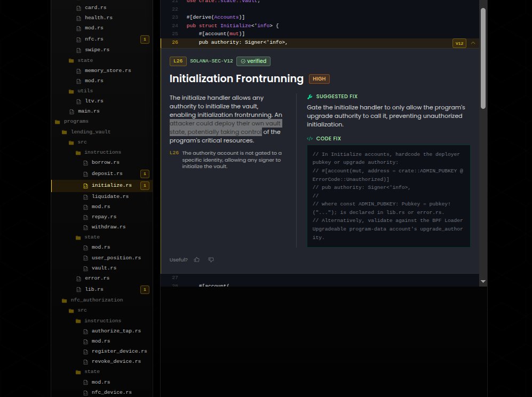Image resolution: width=532 pixels, height=397 pixels.
Task: Click the issue count badge on initialize.rs
Action: point(145,186)
